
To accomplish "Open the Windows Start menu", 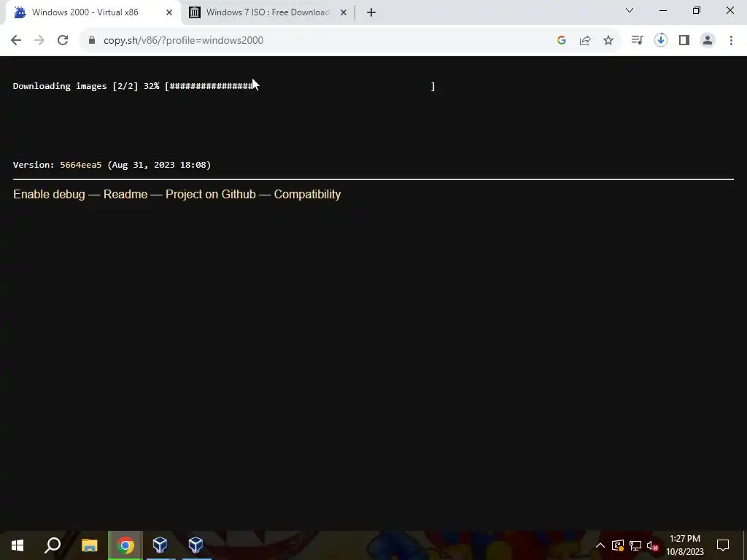I will click(18, 545).
